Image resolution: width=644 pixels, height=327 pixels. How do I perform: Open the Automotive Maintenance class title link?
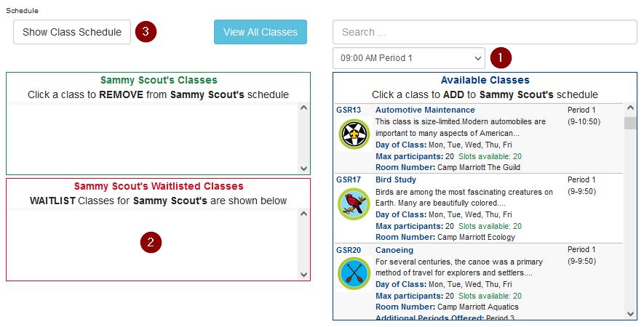(425, 110)
